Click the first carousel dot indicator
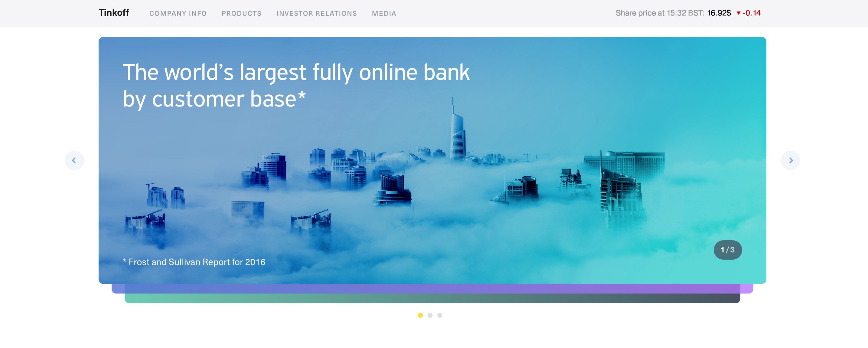868x348 pixels. pyautogui.click(x=421, y=315)
